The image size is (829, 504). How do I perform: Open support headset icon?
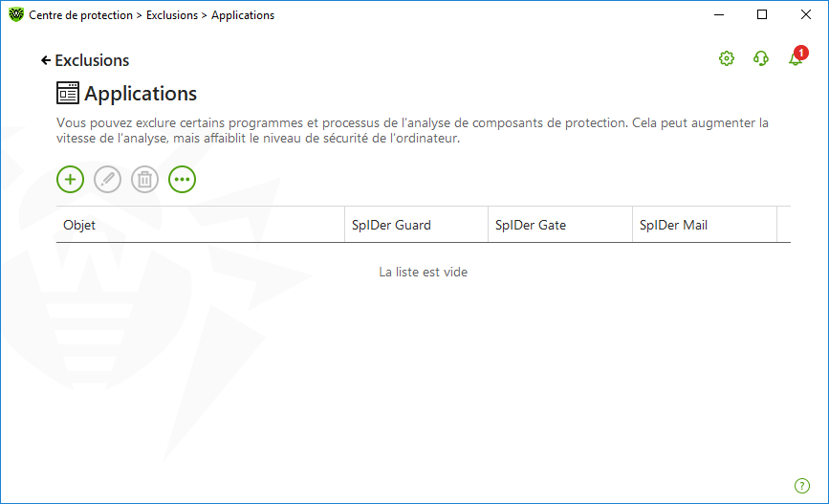point(761,58)
